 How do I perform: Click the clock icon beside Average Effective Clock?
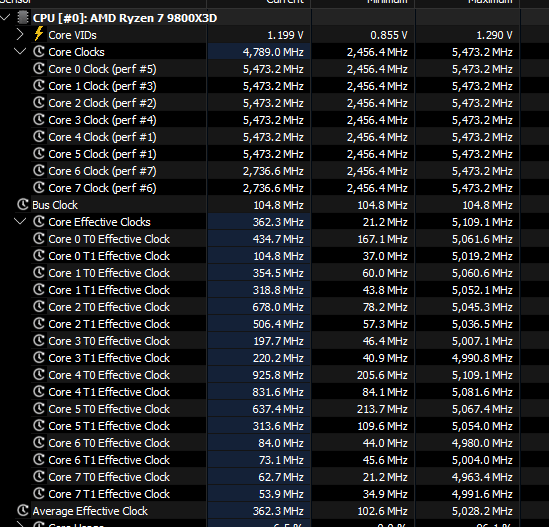(x=23, y=511)
